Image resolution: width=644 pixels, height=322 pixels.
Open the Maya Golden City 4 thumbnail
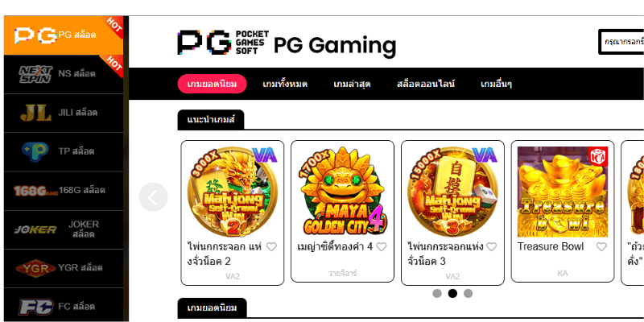coord(343,192)
